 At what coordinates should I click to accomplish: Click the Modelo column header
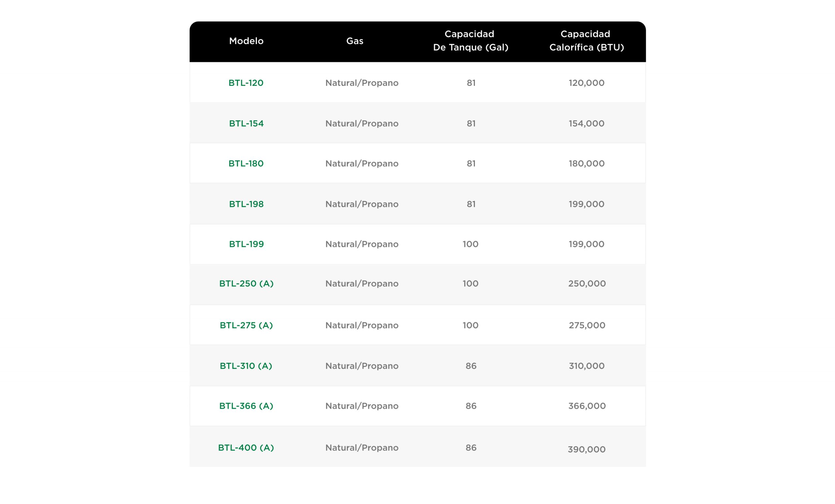pos(246,41)
